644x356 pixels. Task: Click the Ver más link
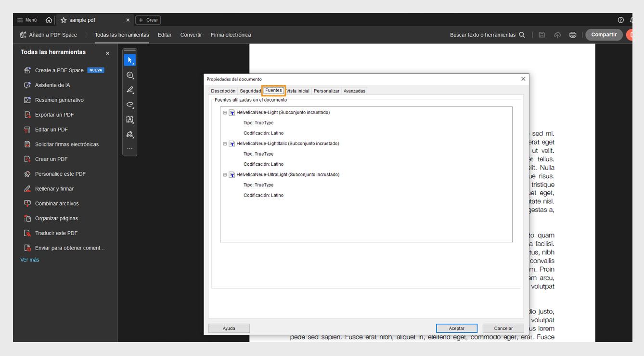coord(30,260)
